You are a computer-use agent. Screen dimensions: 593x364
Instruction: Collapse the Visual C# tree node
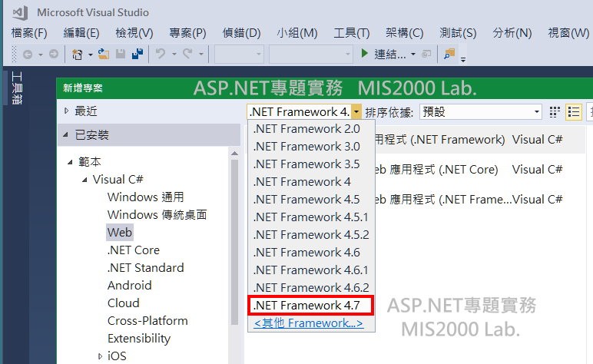[x=84, y=180]
